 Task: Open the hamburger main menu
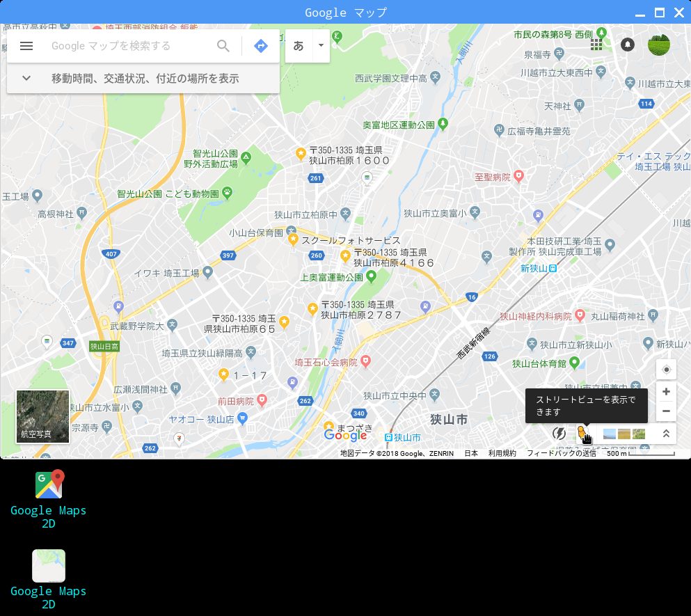coord(26,46)
